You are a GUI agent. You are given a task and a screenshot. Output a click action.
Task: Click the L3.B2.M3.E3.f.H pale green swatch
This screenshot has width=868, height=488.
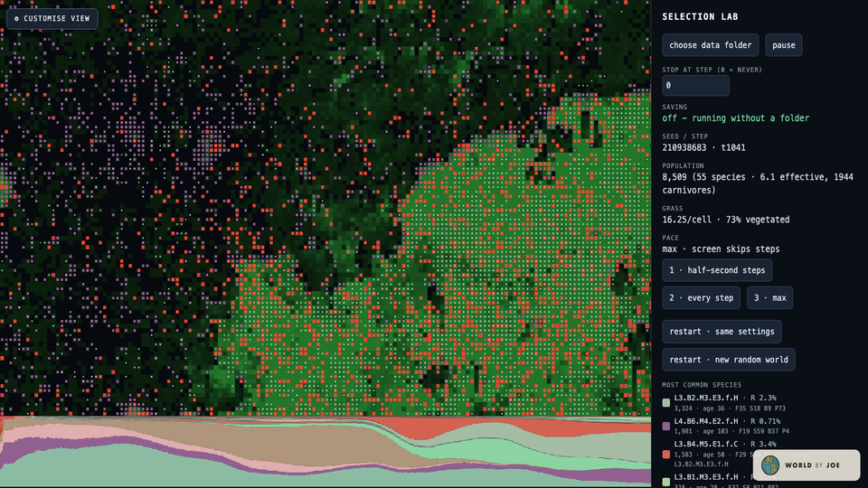click(666, 403)
